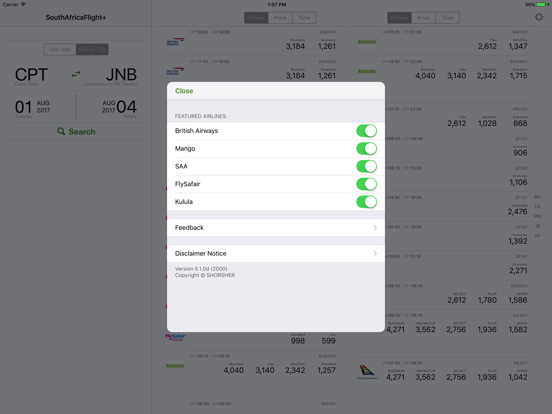
Task: Jump to SA in side index
Action: [537, 236]
